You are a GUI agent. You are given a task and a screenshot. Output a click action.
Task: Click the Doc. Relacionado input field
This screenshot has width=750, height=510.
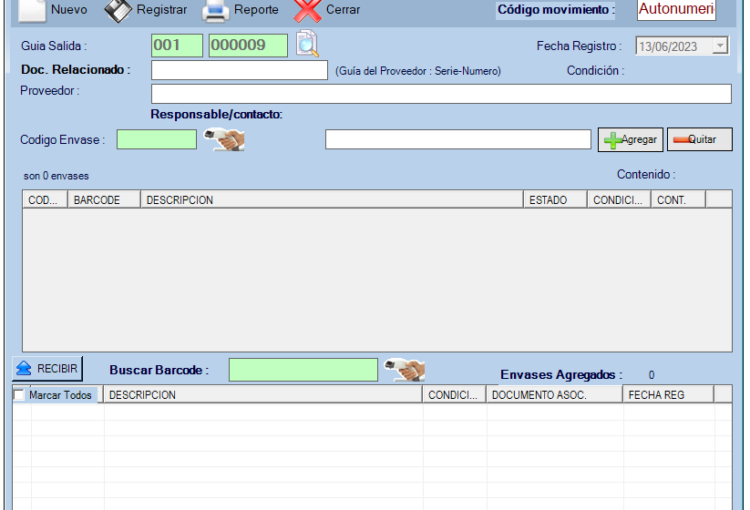point(239,70)
